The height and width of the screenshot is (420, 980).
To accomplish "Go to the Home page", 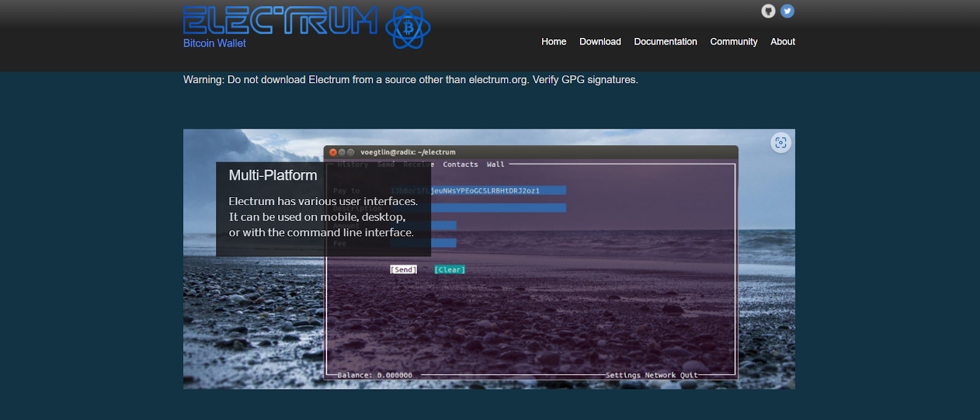I will click(554, 42).
